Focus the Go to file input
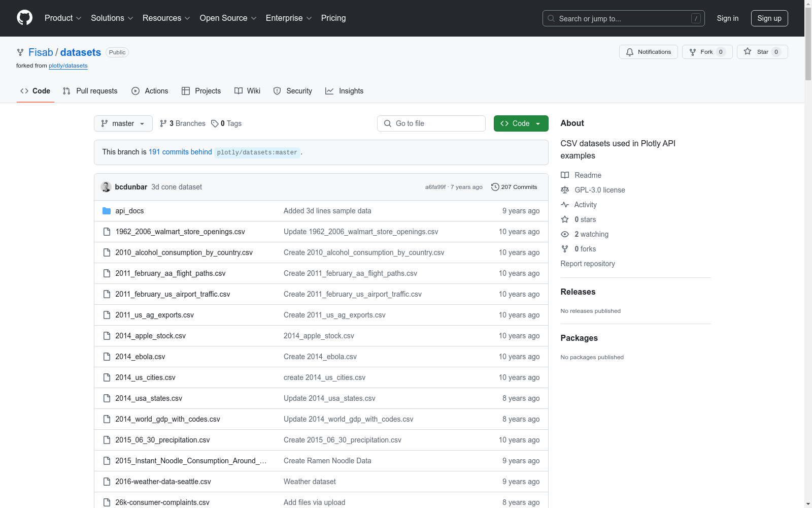Image resolution: width=812 pixels, height=508 pixels. coord(431,123)
